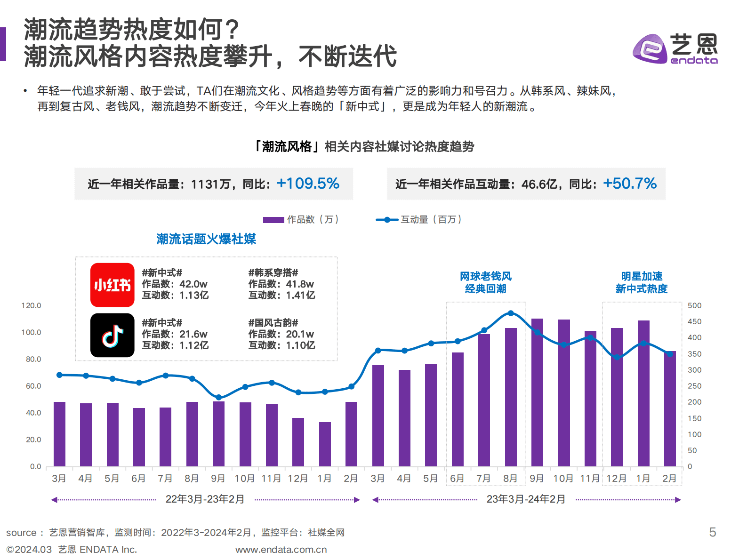Click 作品数：42.0w text
Image resolution: width=747 pixels, height=560 pixels.
175,284
